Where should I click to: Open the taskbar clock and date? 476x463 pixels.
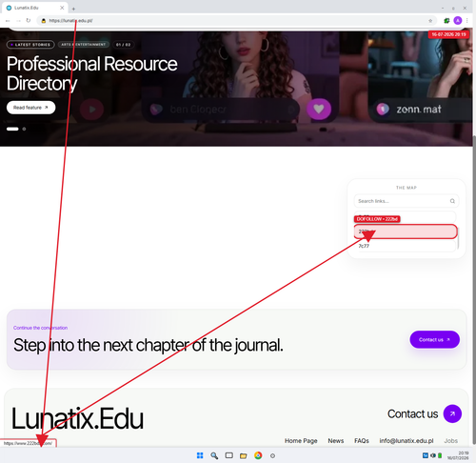tap(458, 455)
